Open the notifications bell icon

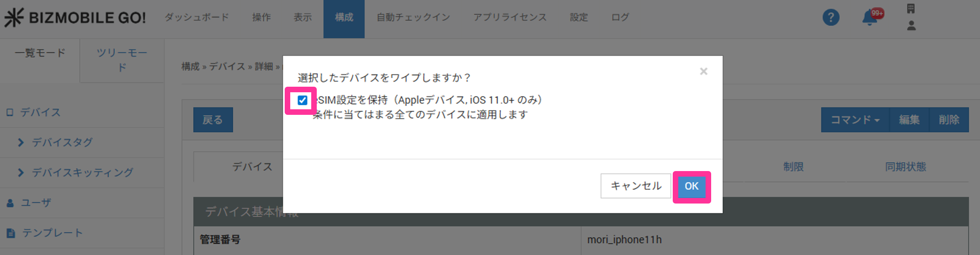point(870,18)
